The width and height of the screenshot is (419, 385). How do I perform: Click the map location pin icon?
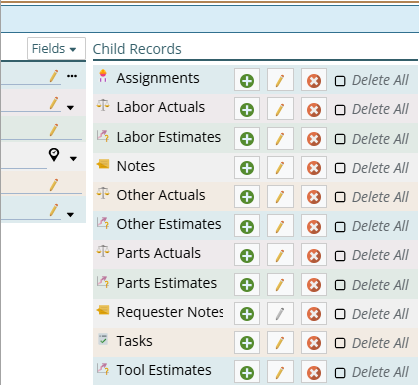(54, 155)
